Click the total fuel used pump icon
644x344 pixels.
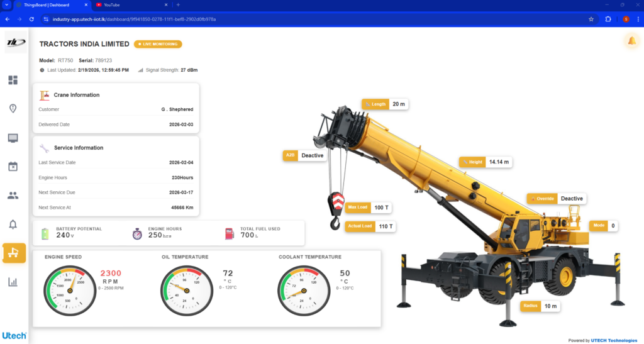coord(230,233)
